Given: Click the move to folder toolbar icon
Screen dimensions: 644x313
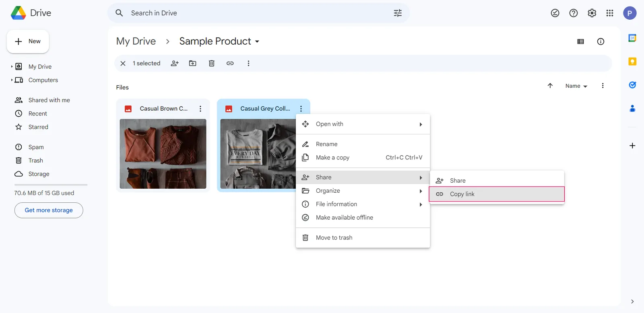Looking at the screenshot, I should pos(193,64).
